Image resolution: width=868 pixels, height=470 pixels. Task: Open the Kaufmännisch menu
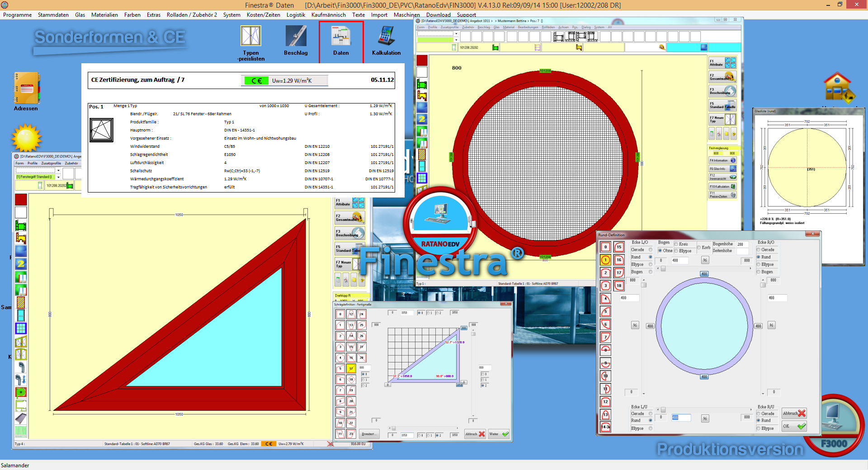pos(329,15)
